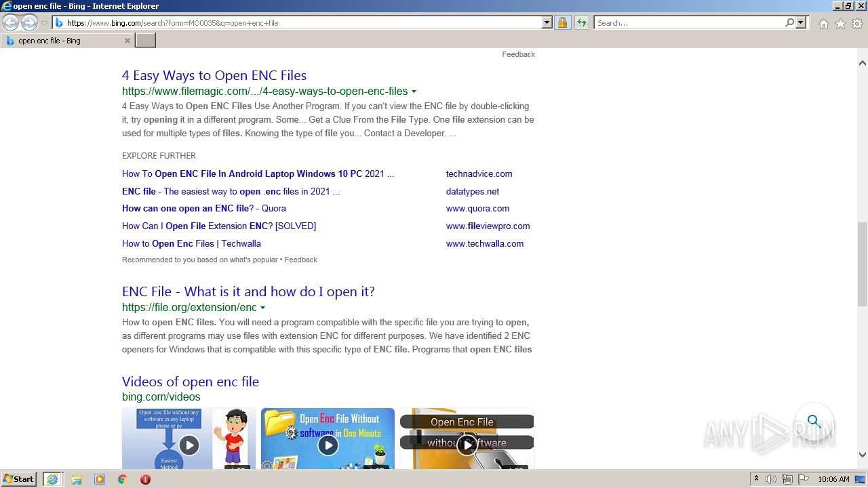The width and height of the screenshot is (868, 488).
Task: Open 'How Can I Open File Extension ENC?' link
Action: click(219, 226)
